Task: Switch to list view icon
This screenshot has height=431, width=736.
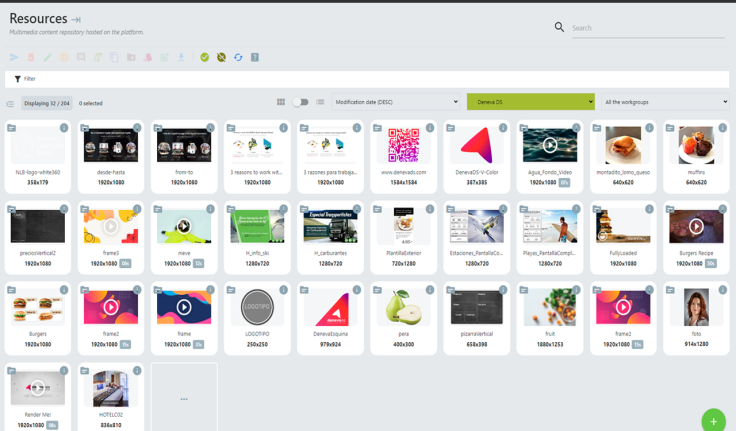Action: [x=320, y=102]
